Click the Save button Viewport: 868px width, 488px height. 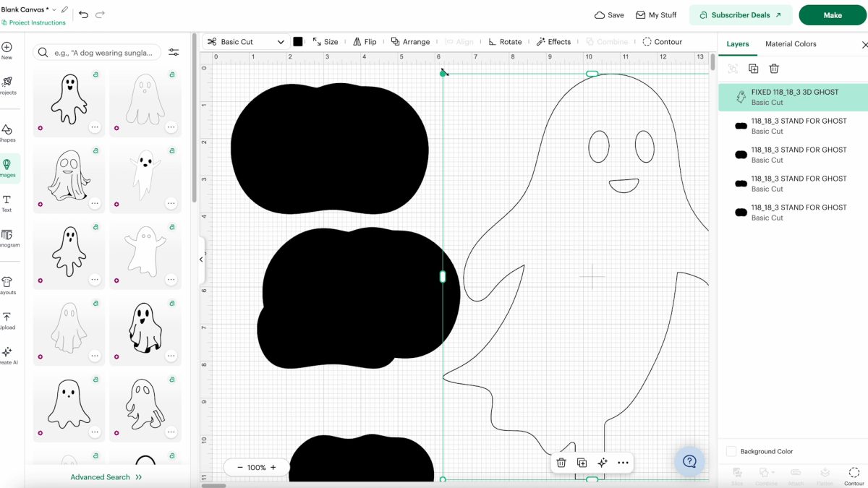coord(609,15)
